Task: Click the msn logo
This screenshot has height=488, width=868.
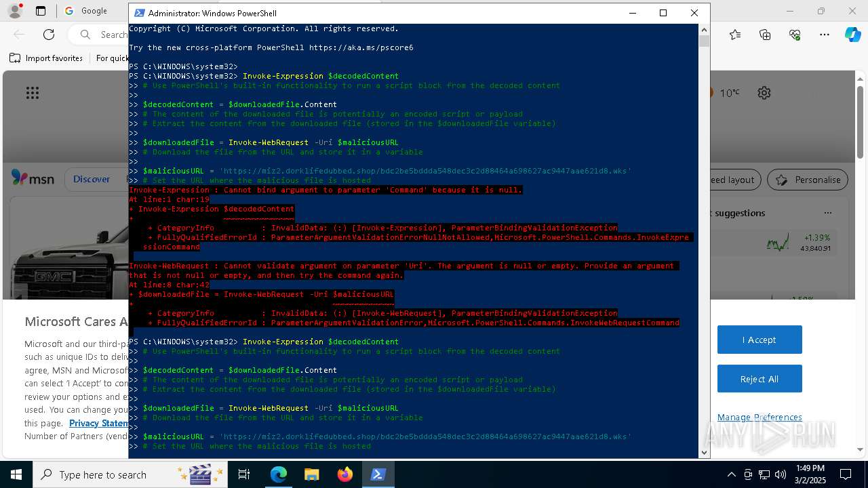Action: (33, 179)
